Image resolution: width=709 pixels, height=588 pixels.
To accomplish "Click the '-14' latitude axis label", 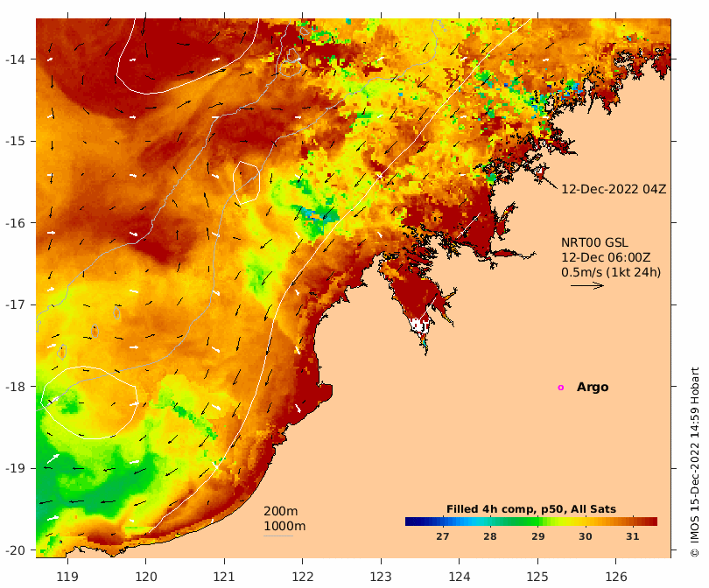I will pos(16,59).
